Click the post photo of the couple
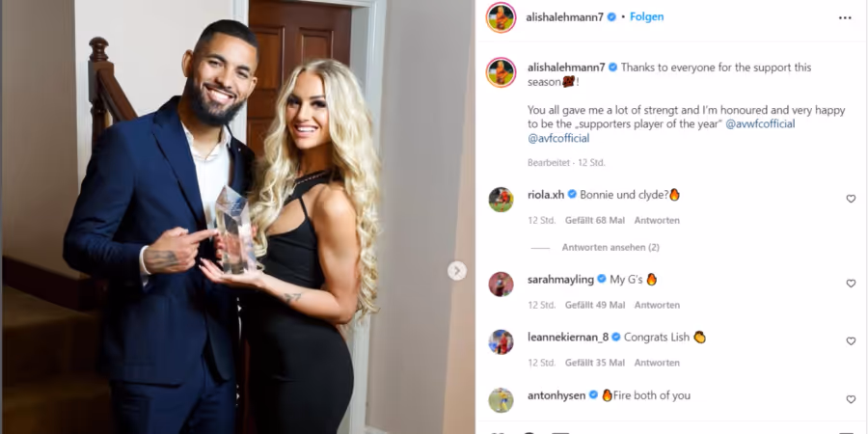The height and width of the screenshot is (434, 868). (238, 217)
